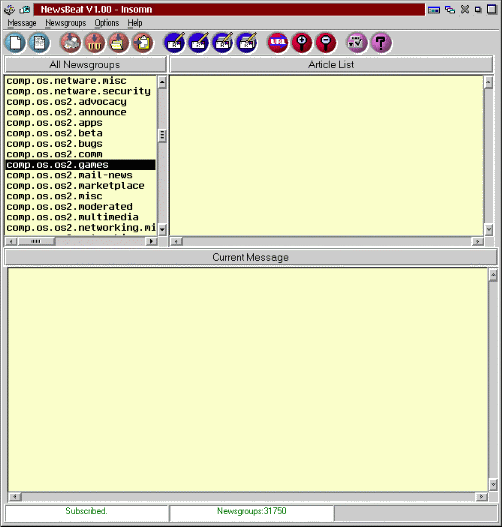Select comp.os.os2.networking.mi newsgroup
This screenshot has width=502, height=527.
tap(80, 228)
